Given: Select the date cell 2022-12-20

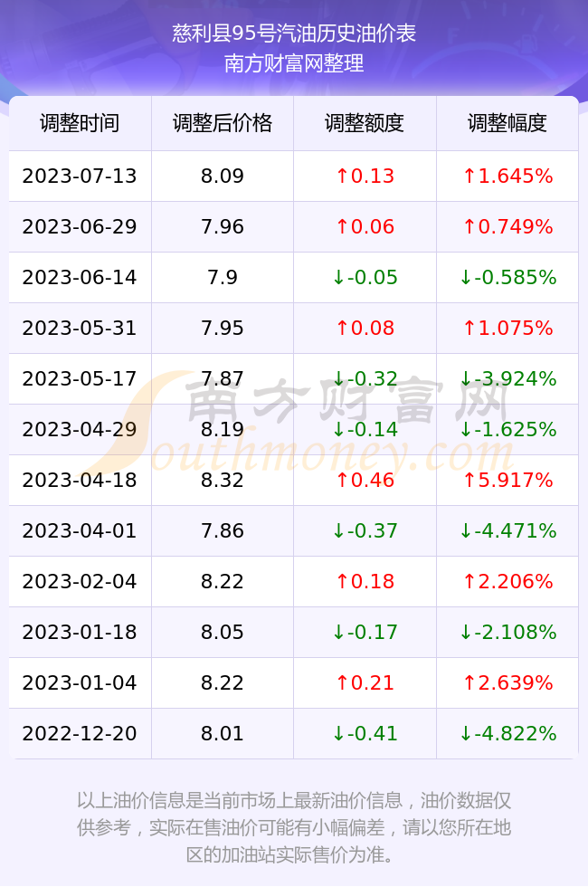Looking at the screenshot, I should point(80,733).
